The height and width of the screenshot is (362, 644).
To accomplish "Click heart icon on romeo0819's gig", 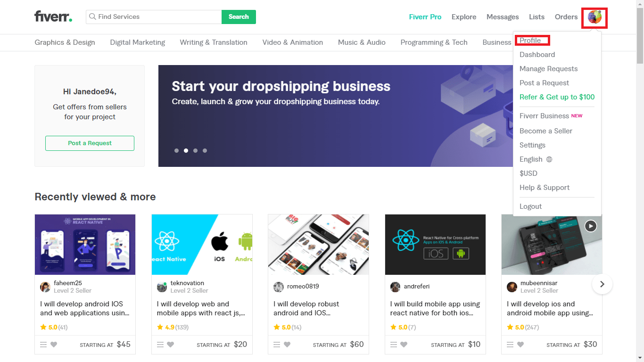I will (x=287, y=345).
